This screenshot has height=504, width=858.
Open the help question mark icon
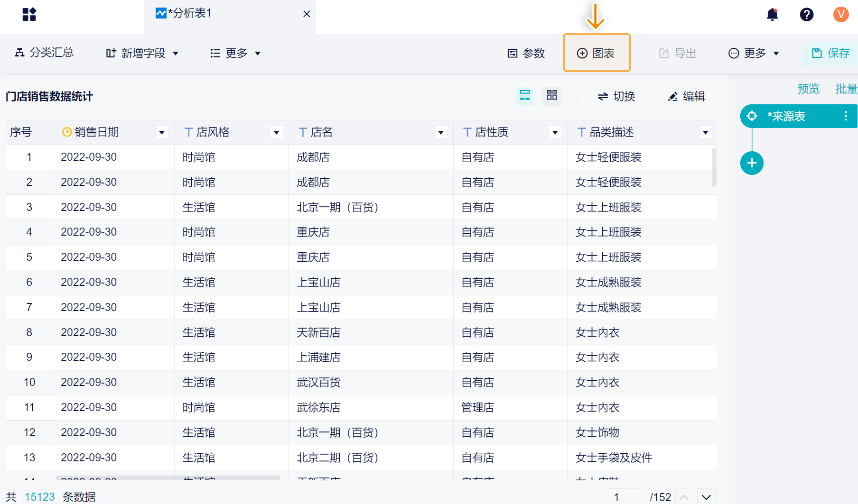807,14
